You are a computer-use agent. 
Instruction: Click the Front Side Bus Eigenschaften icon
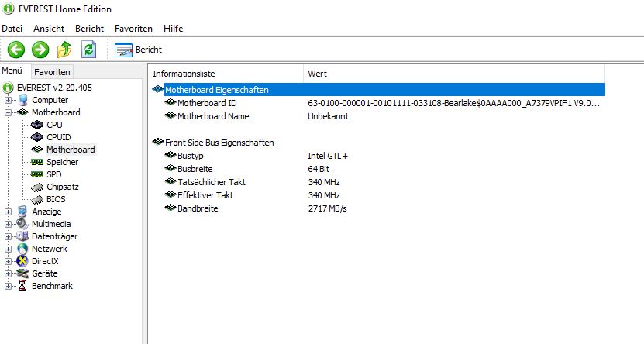pyautogui.click(x=158, y=142)
